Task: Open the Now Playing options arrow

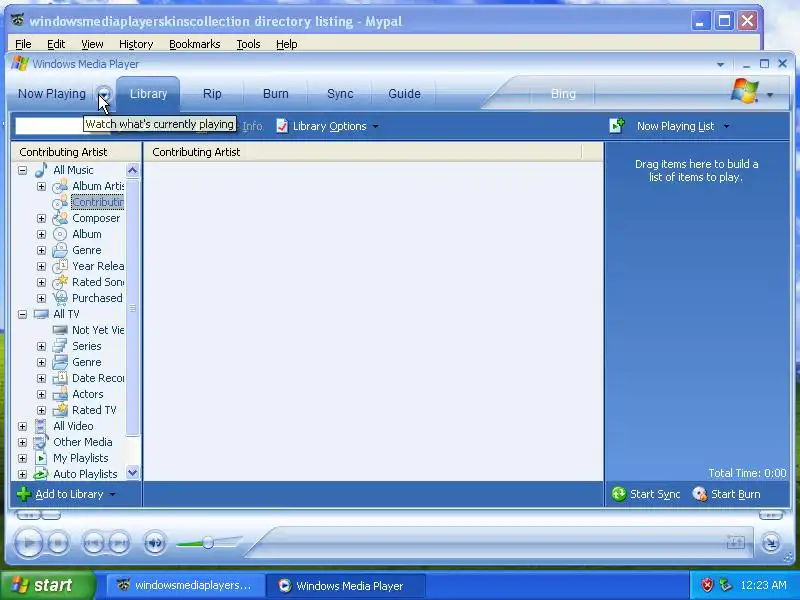Action: (x=104, y=94)
